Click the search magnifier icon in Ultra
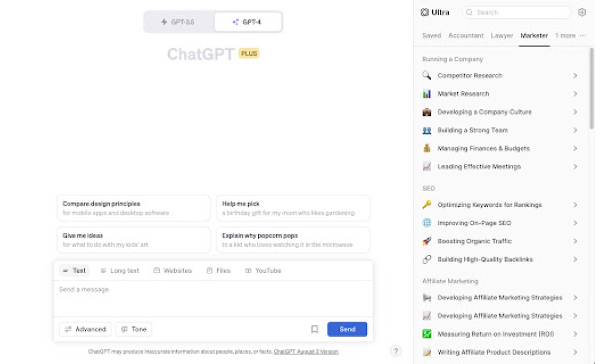Viewport: 607px width, 364px height. 469,12
